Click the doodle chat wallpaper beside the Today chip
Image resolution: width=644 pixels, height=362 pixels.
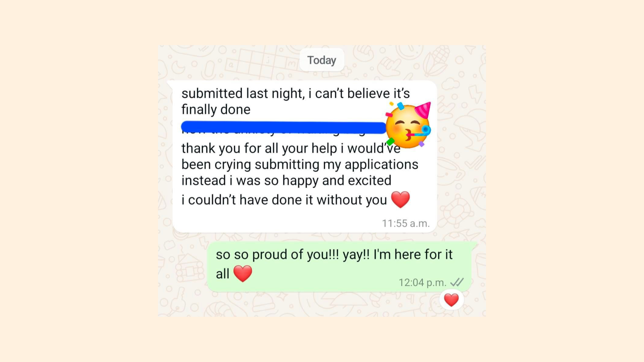pyautogui.click(x=235, y=62)
